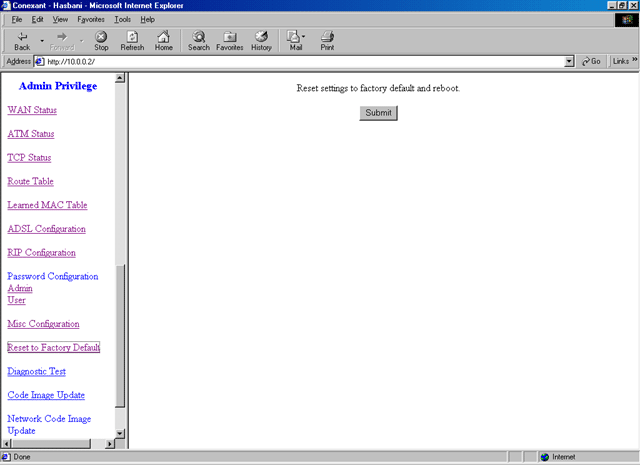This screenshot has width=640, height=465.
Task: Click the Stop loading icon
Action: (101, 37)
